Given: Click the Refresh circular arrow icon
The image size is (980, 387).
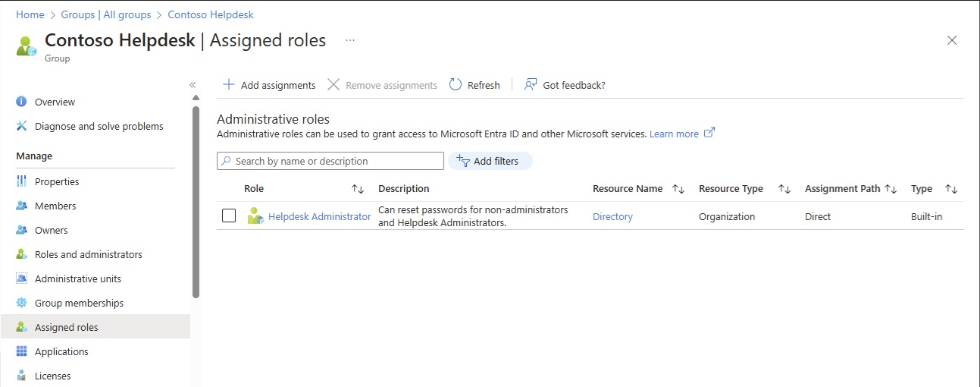Looking at the screenshot, I should tap(456, 85).
